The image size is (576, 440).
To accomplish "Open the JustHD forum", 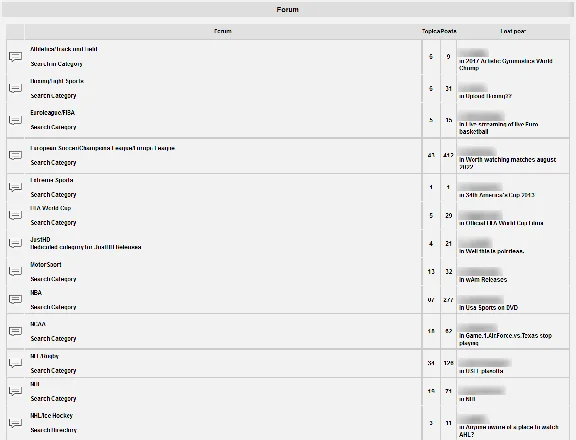I will [x=40, y=239].
